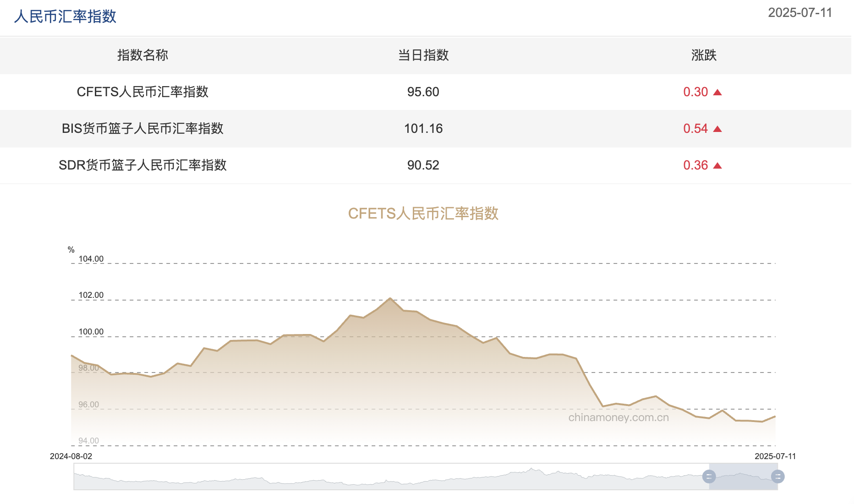The image size is (854, 504).
Task: Click the end date label 2025-07-11 under the chart
Action: (775, 456)
